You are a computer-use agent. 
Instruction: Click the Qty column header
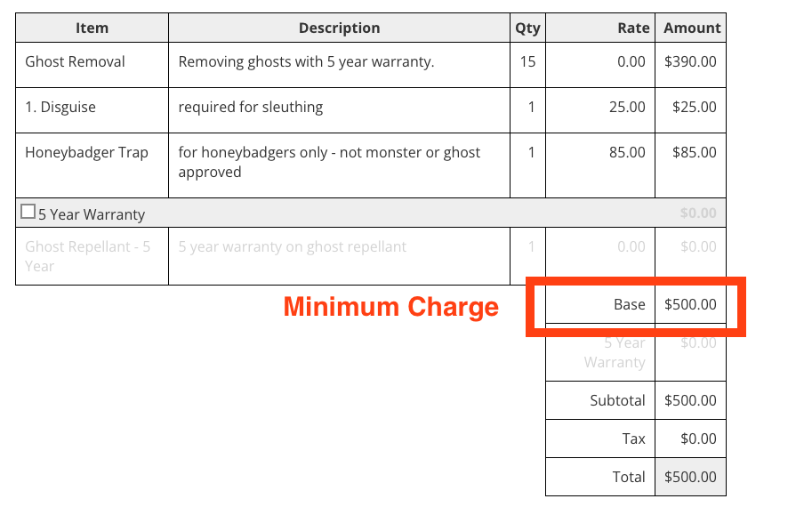pos(527,28)
